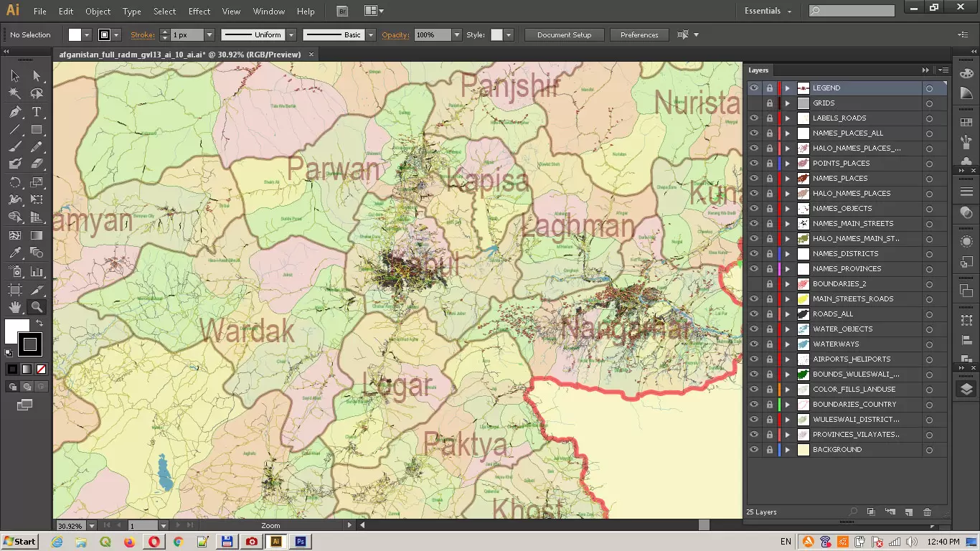This screenshot has width=980, height=551.
Task: Select the Zoom magnifier tool
Action: [x=37, y=306]
